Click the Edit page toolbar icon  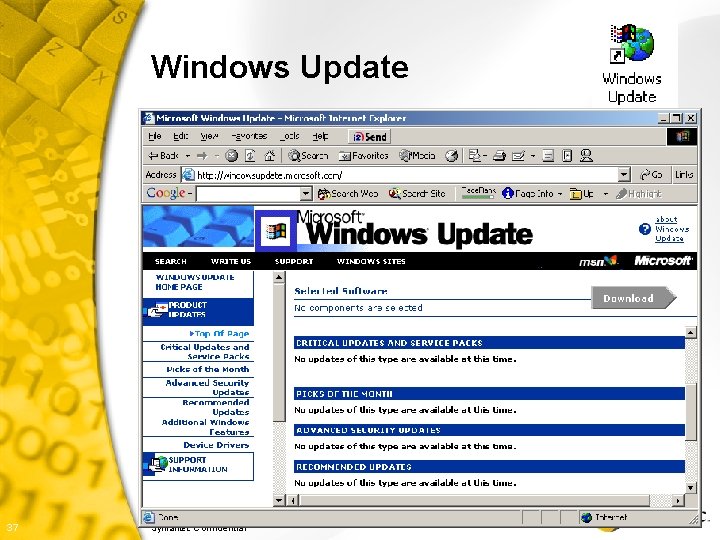point(518,156)
